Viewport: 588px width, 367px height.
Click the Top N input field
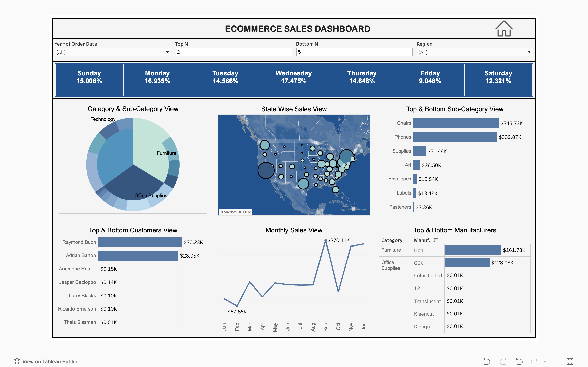coord(234,52)
